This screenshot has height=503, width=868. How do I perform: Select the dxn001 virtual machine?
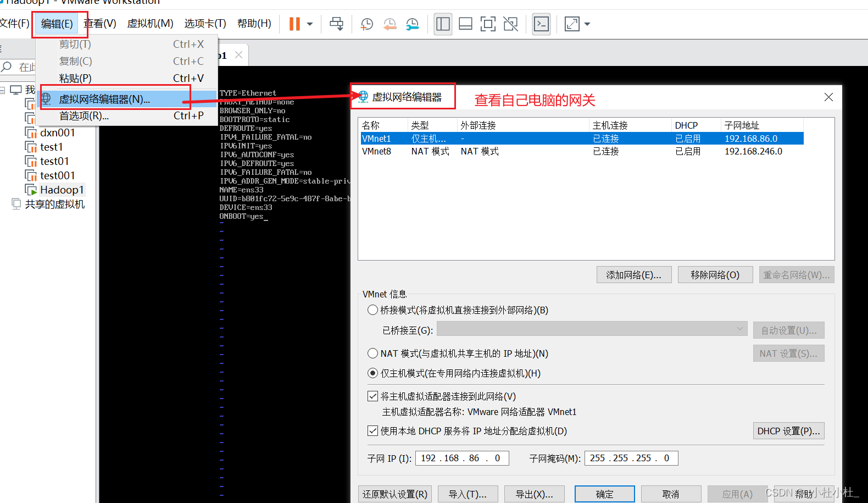(x=57, y=132)
